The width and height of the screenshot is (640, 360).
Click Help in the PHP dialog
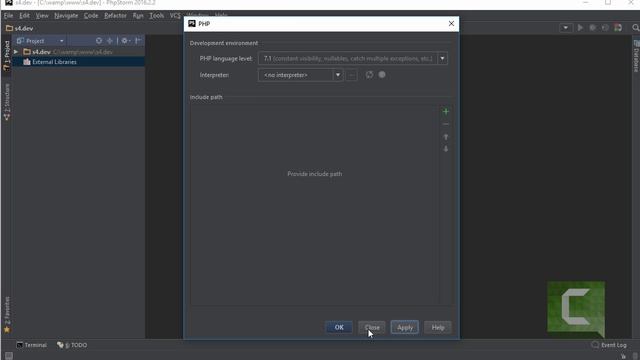pyautogui.click(x=438, y=327)
